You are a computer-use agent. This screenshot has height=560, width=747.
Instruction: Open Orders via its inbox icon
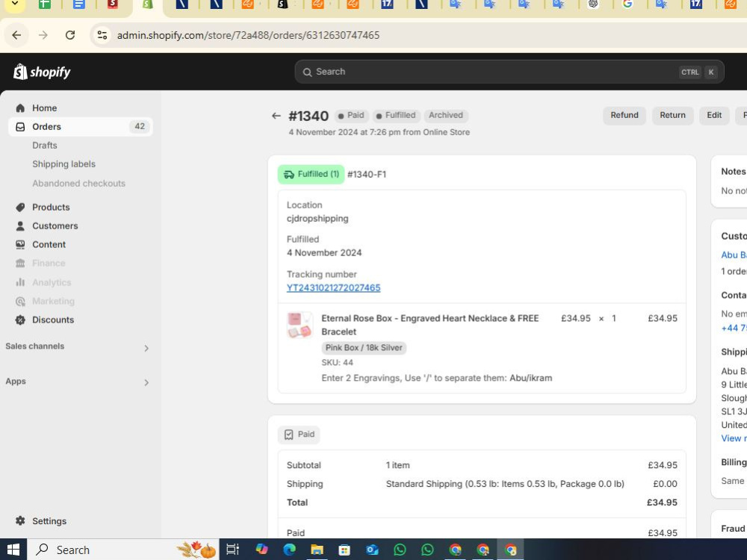20,127
